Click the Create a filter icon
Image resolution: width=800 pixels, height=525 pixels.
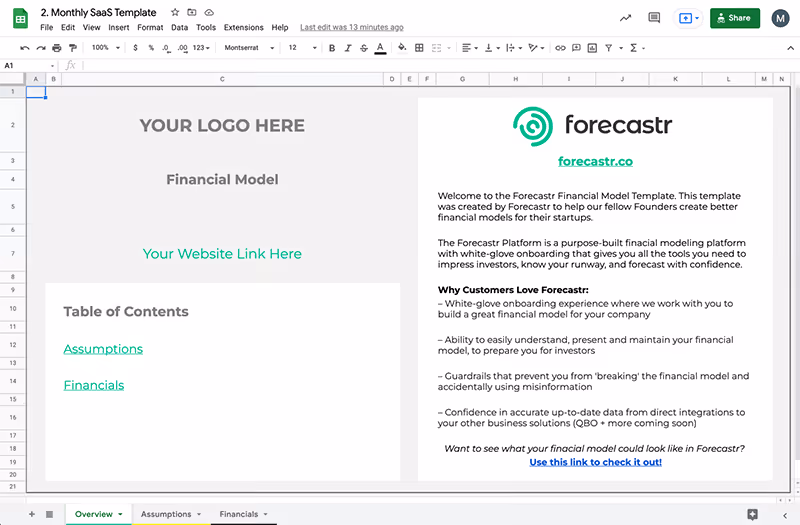point(609,48)
